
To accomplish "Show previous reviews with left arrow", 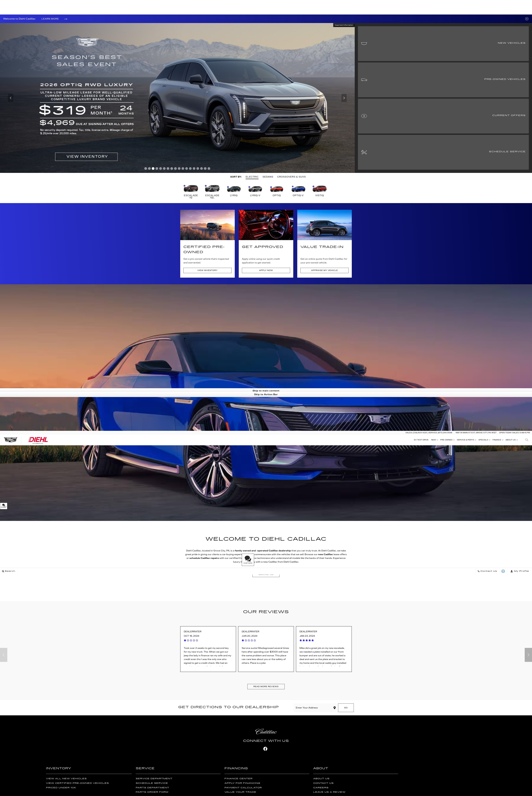I will [x=3, y=655].
